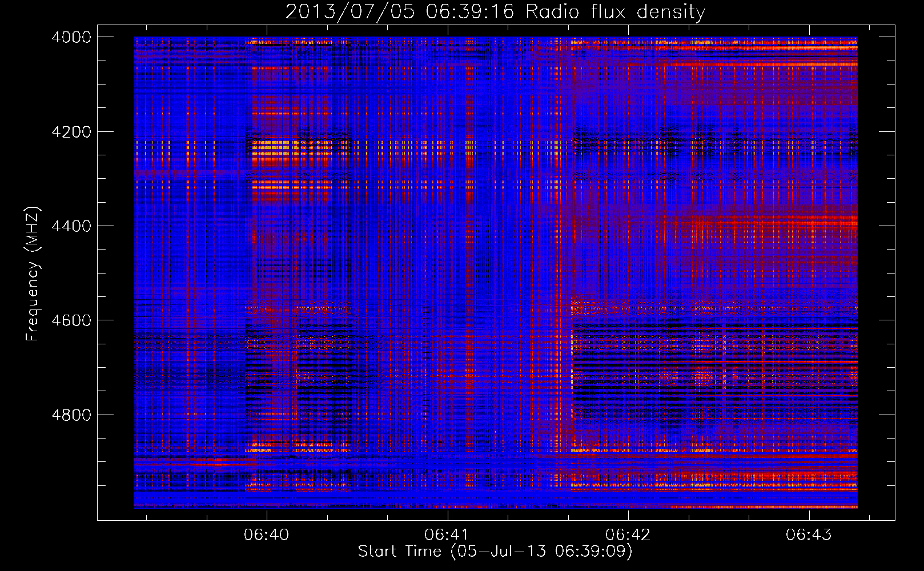Image resolution: width=924 pixels, height=571 pixels.
Task: Click the 06:43 time tick label
Action: point(809,534)
